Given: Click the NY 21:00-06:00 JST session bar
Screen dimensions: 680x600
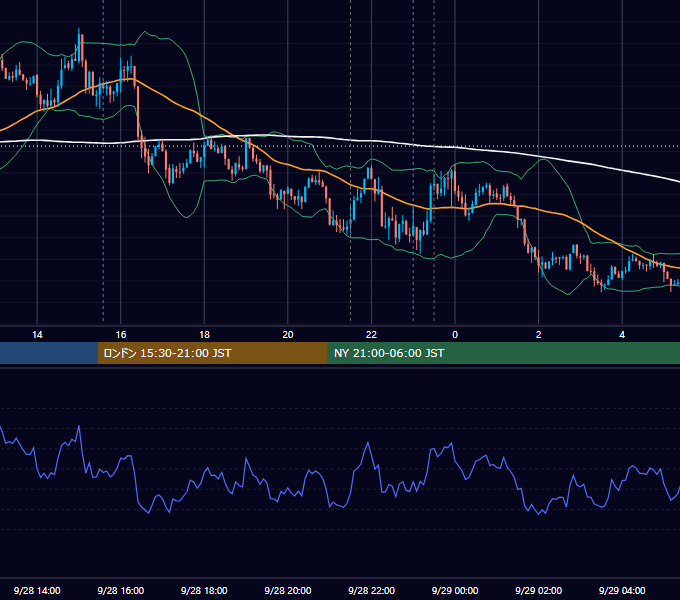Looking at the screenshot, I should coord(503,353).
